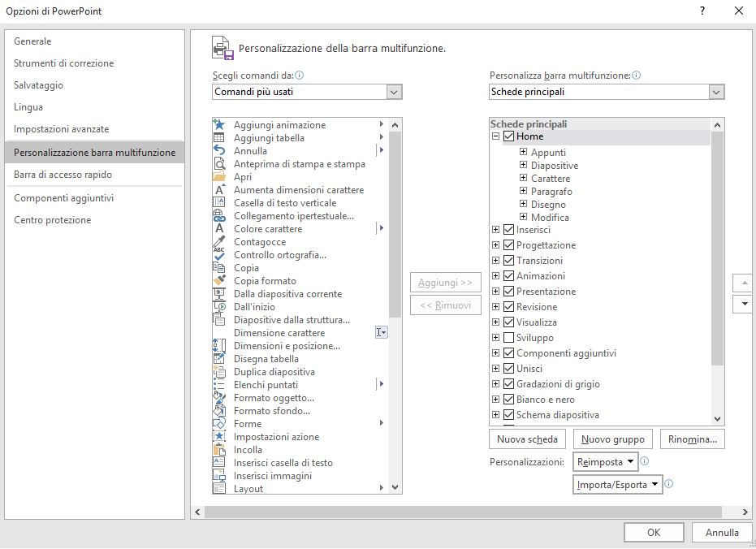Select the Layout icon in commands list
This screenshot has width=756, height=549.
[x=219, y=489]
